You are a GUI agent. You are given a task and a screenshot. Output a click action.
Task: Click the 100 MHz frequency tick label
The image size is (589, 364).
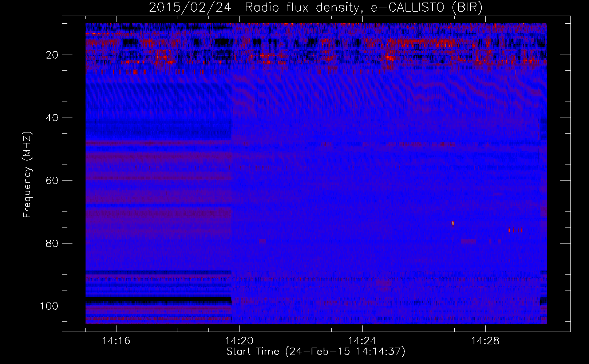(49, 306)
